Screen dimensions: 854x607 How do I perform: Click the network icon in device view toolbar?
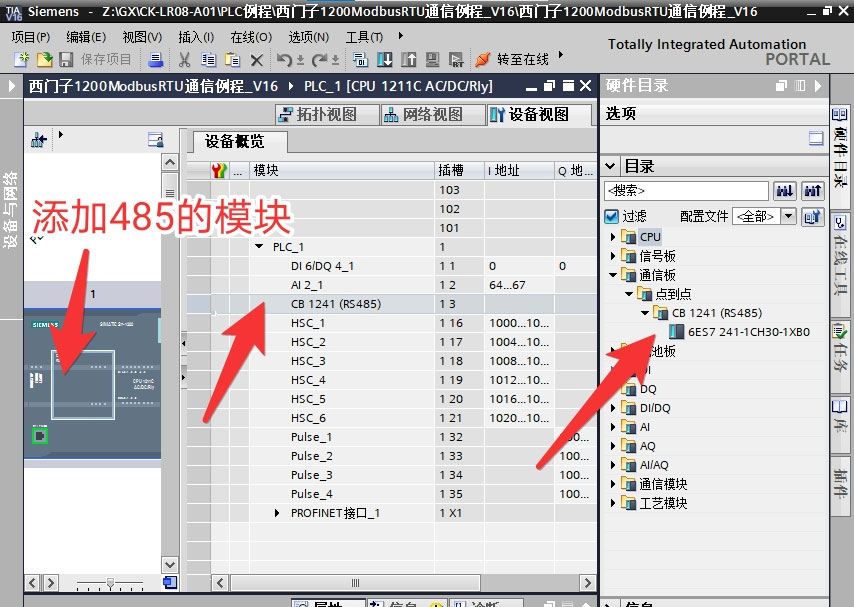point(39,141)
